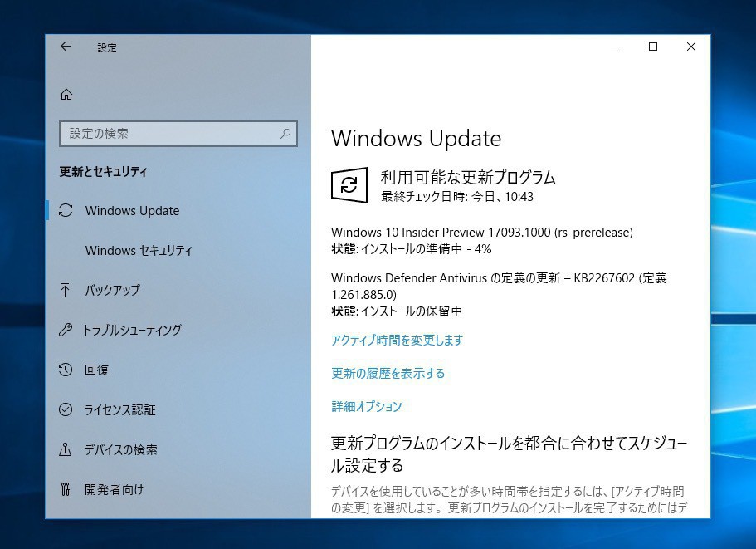Click the 更新とセキュリティ section heading

click(x=103, y=172)
